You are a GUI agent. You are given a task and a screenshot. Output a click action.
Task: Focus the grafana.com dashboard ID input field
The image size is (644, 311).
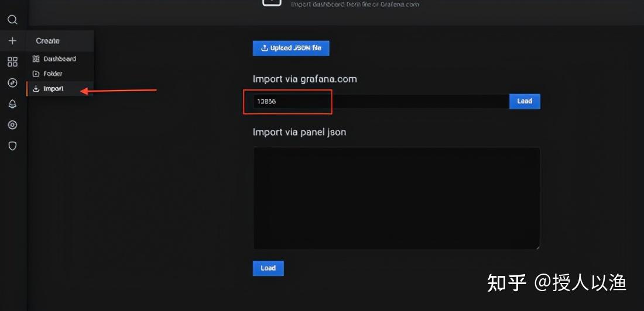tap(381, 101)
